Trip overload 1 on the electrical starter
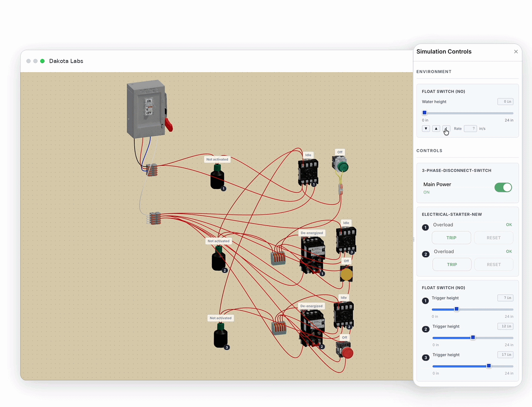The height and width of the screenshot is (407, 532). coord(451,238)
